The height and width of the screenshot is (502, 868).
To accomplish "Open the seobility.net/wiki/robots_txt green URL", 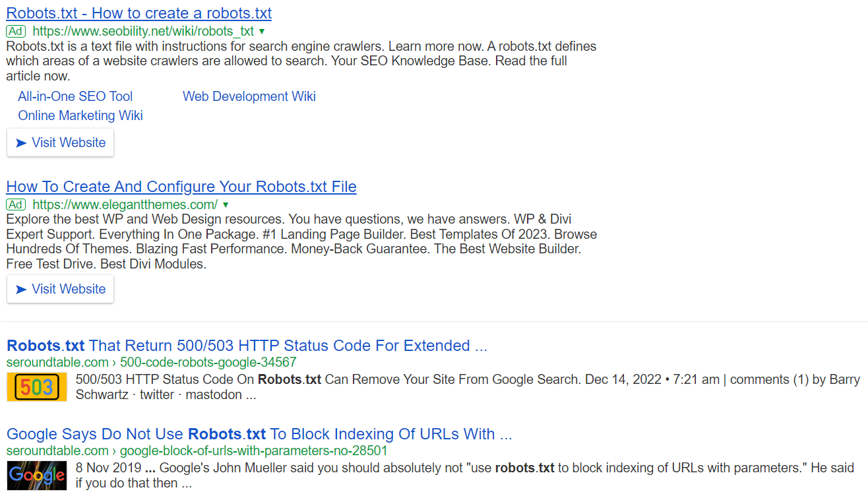I will tap(143, 31).
